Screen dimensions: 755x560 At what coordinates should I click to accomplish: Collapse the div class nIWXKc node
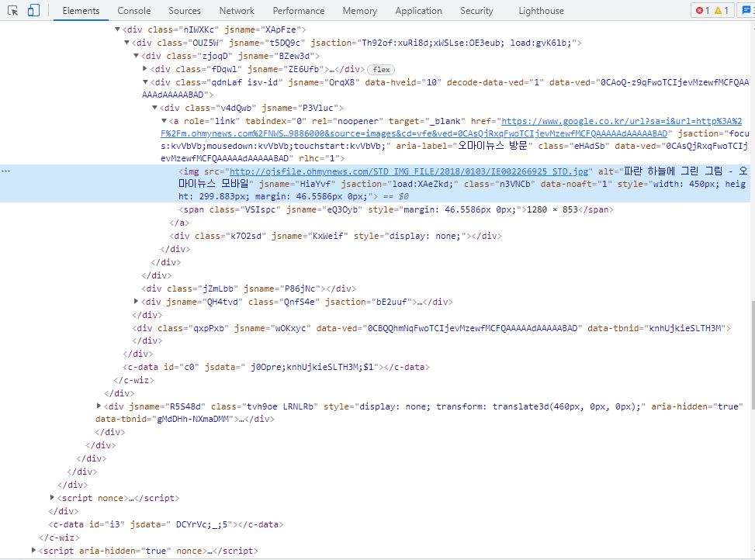point(117,29)
